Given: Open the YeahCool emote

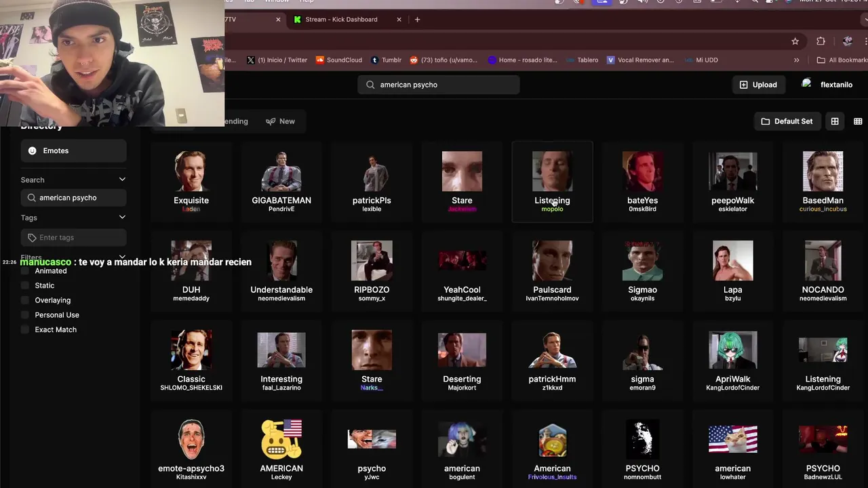Looking at the screenshot, I should point(462,271).
